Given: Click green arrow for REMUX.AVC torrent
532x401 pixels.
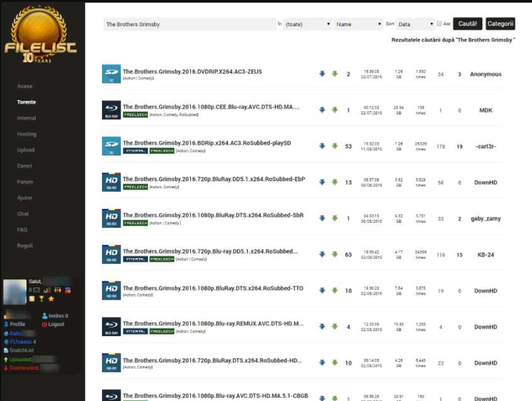Looking at the screenshot, I should coord(334,327).
